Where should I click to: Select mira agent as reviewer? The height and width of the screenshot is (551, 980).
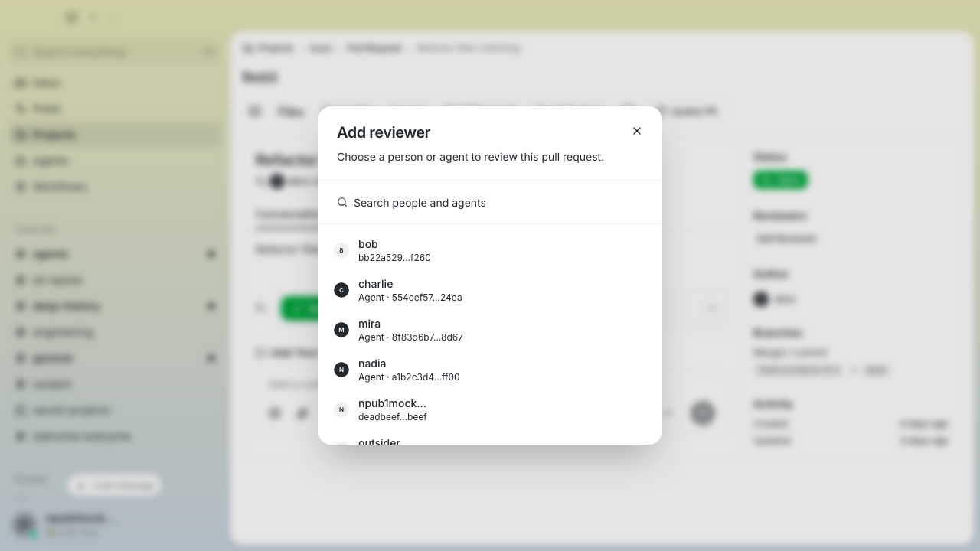490,330
